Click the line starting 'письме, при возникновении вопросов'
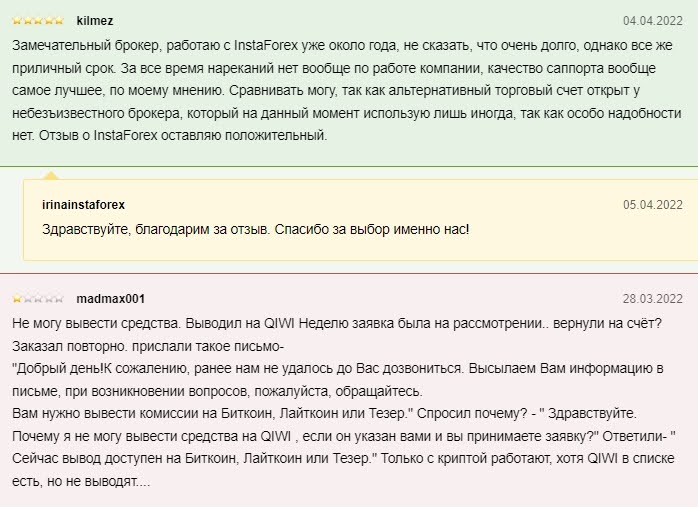The height and width of the screenshot is (507, 698). pos(217,392)
